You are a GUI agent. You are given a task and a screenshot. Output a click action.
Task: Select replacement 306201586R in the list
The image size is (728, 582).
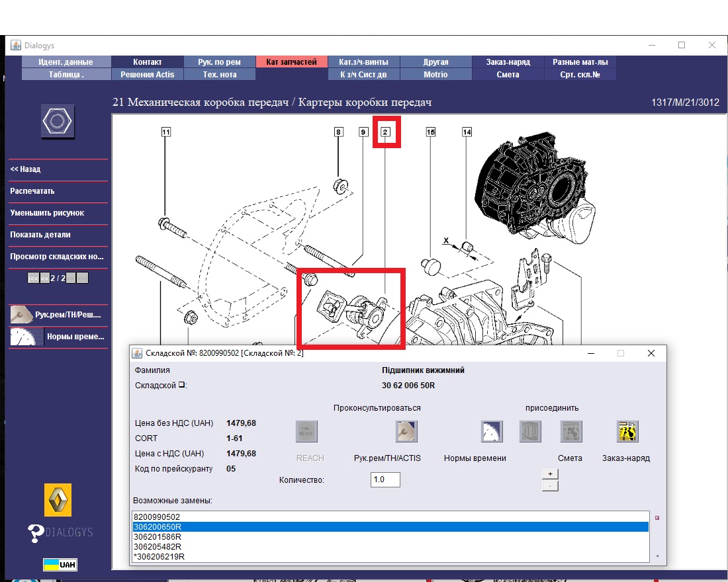390,537
